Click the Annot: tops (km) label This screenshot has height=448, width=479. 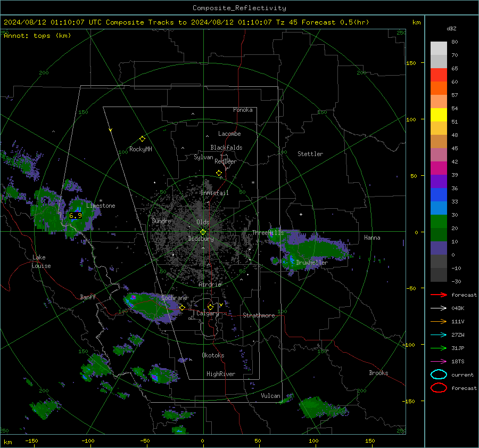pos(37,36)
